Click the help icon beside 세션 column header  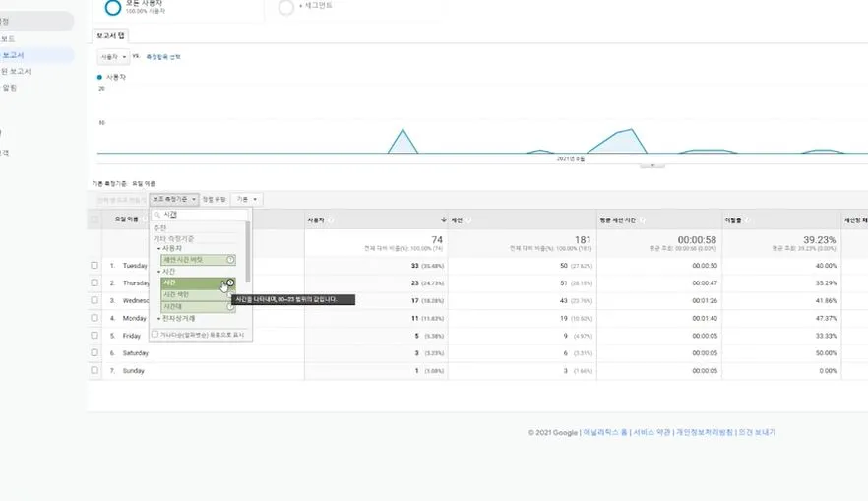click(468, 220)
